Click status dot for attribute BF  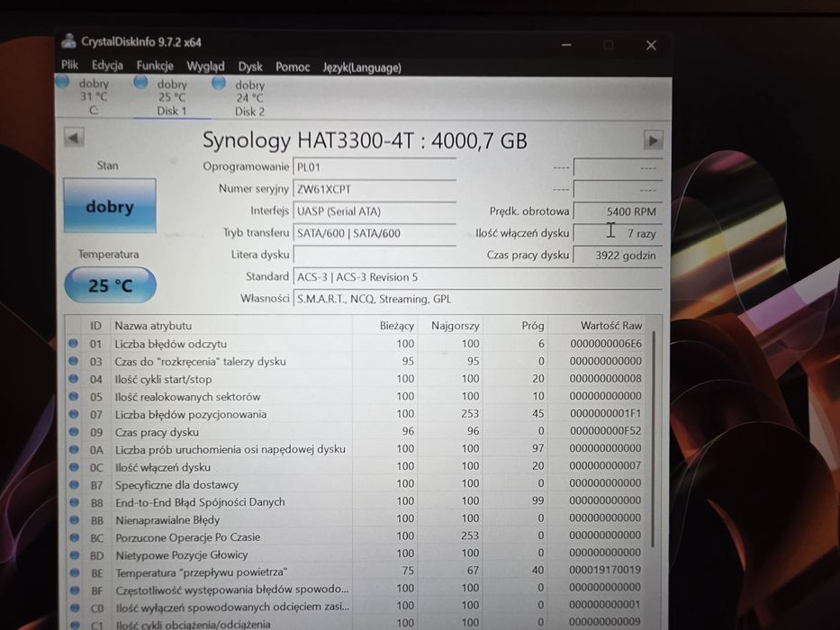(75, 590)
